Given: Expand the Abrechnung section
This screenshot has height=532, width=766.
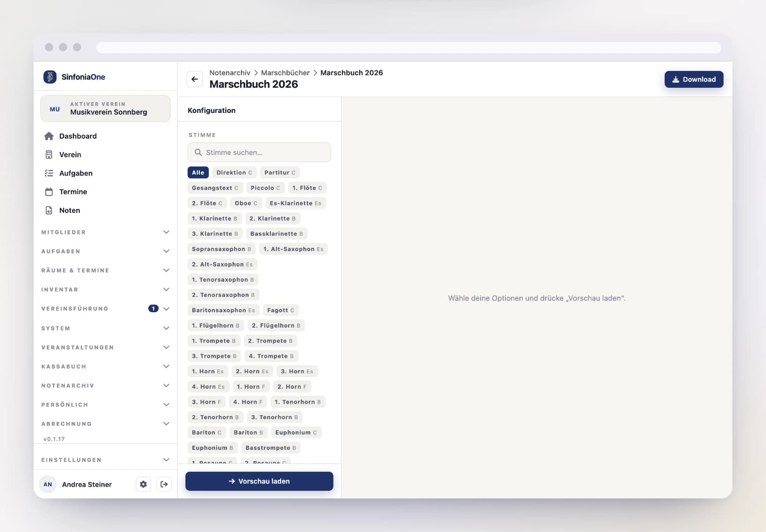Looking at the screenshot, I should [x=106, y=424].
